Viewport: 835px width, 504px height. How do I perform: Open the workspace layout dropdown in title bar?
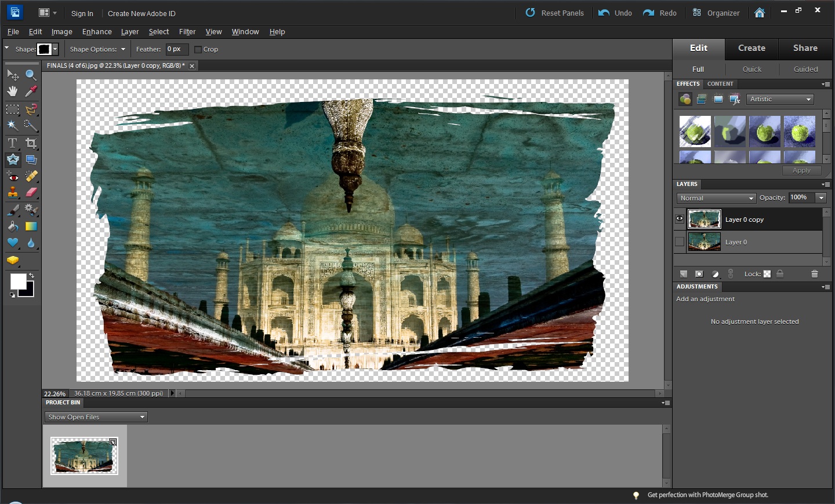(x=48, y=13)
